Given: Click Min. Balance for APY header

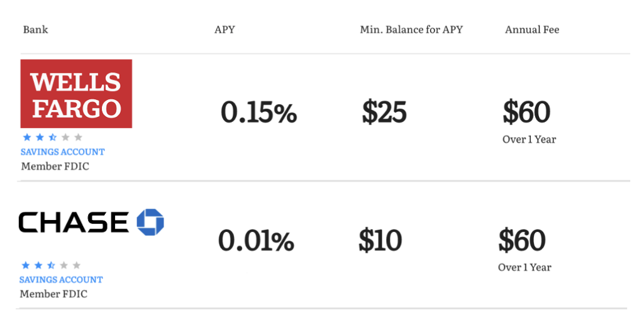Looking at the screenshot, I should point(411,30).
